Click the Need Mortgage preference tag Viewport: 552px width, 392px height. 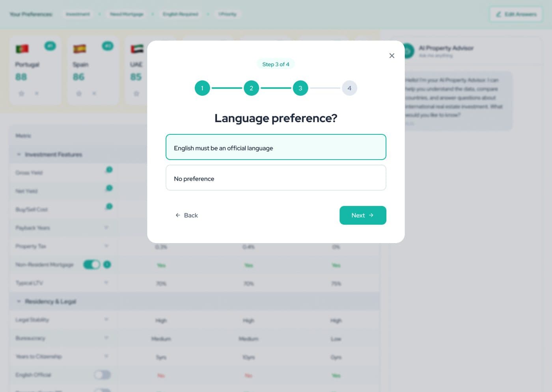point(127,14)
